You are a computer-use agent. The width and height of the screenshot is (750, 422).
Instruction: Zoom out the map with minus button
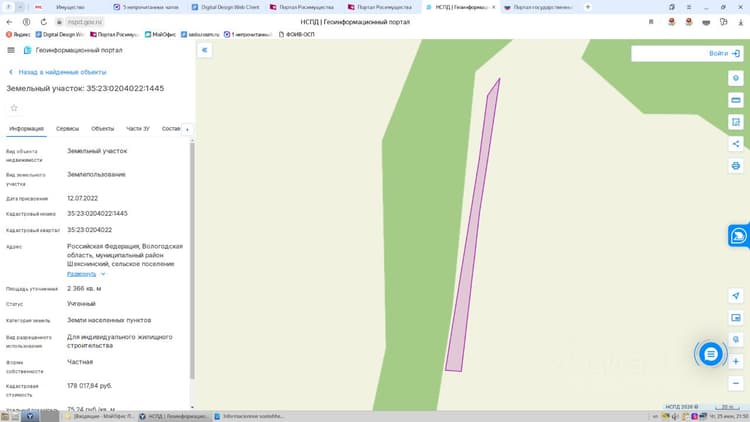736,383
